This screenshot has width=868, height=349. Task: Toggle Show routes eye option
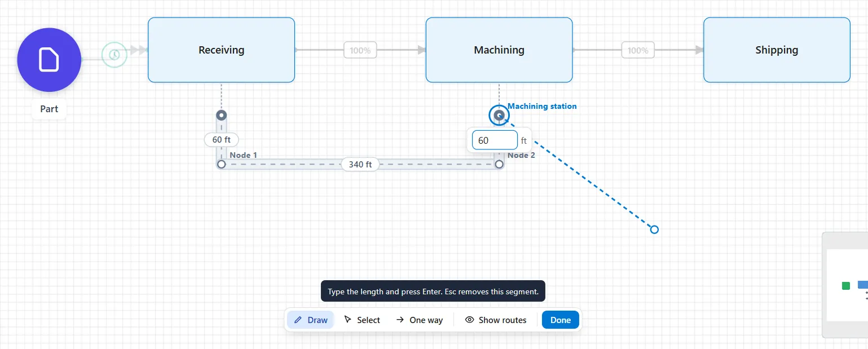click(496, 320)
